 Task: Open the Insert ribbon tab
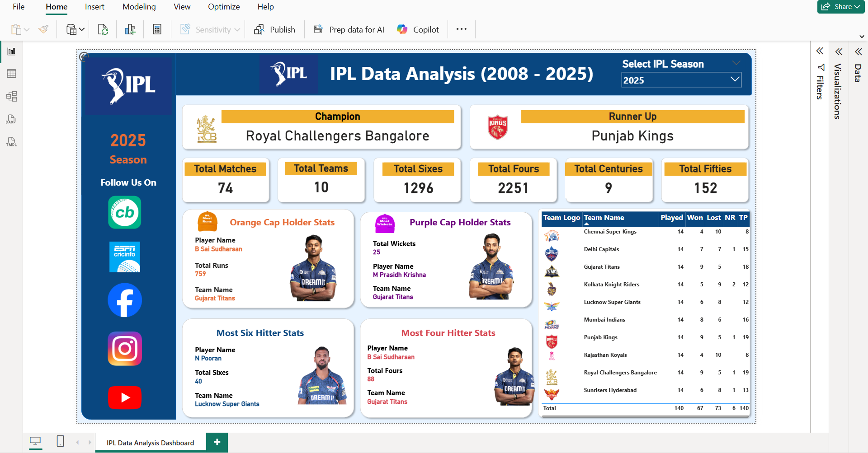(x=94, y=7)
